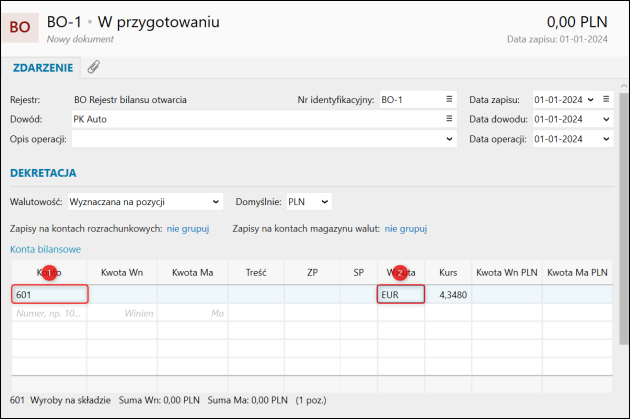Click the 601 Wyroby na składzie status text
This screenshot has height=419, width=630.
(x=60, y=400)
